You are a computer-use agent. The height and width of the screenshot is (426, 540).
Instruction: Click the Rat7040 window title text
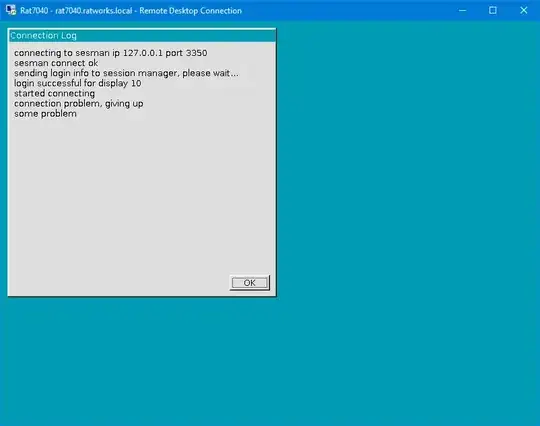point(131,11)
